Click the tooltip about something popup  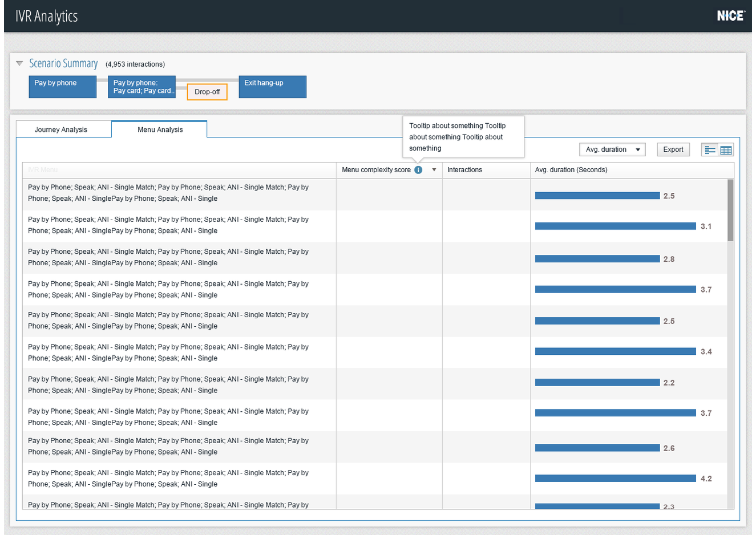[463, 137]
